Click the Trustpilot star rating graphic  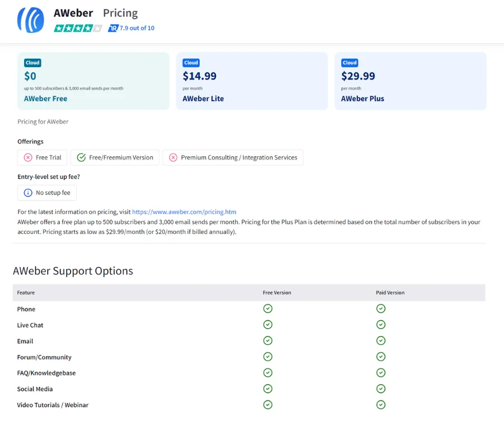pyautogui.click(x=78, y=29)
